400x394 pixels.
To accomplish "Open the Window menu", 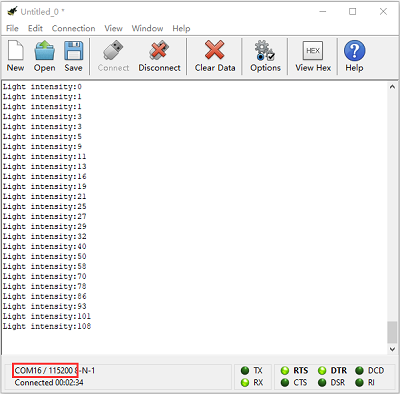I will [x=147, y=28].
